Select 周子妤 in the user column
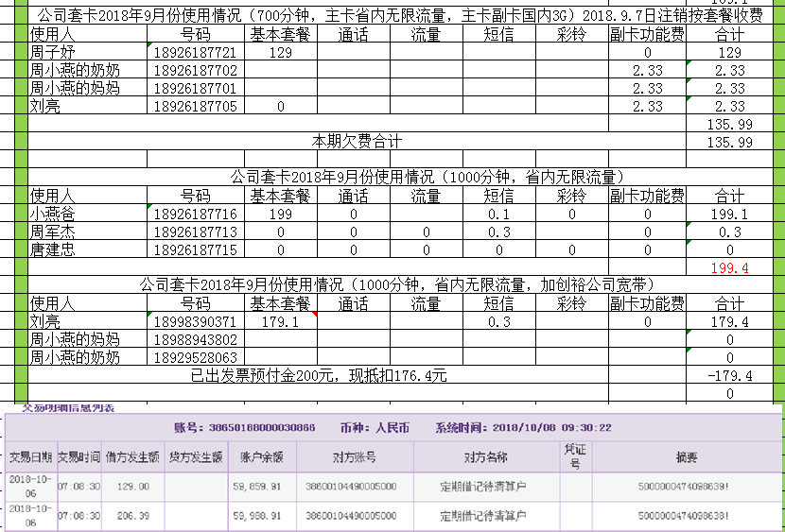Image resolution: width=785 pixels, height=532 pixels. (52, 53)
